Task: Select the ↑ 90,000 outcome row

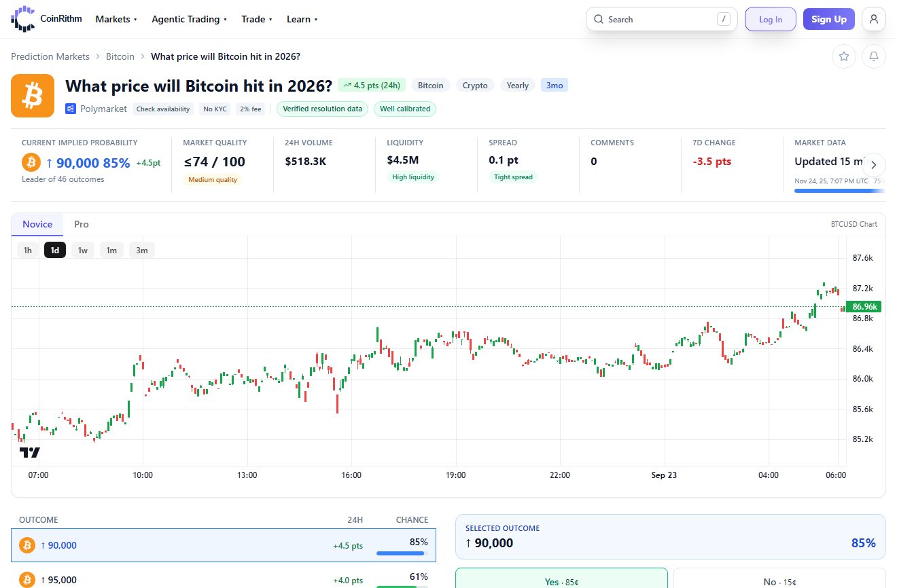Action: pos(224,545)
